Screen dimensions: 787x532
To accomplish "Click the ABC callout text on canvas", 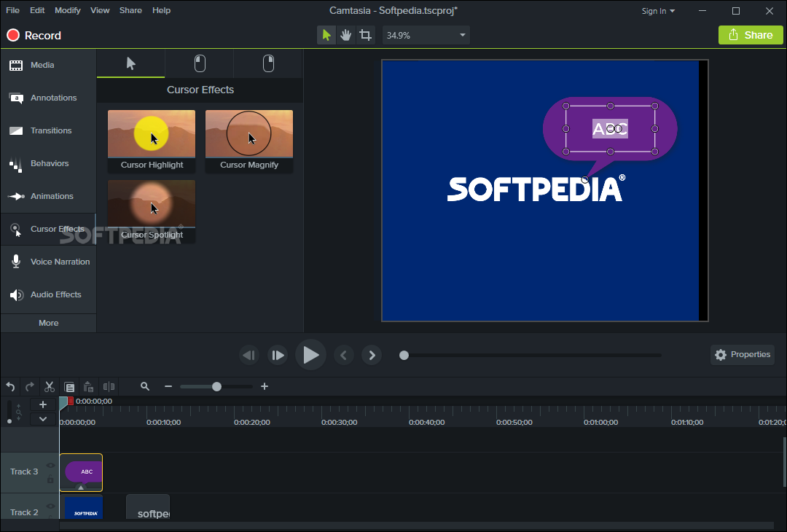I will coord(610,129).
